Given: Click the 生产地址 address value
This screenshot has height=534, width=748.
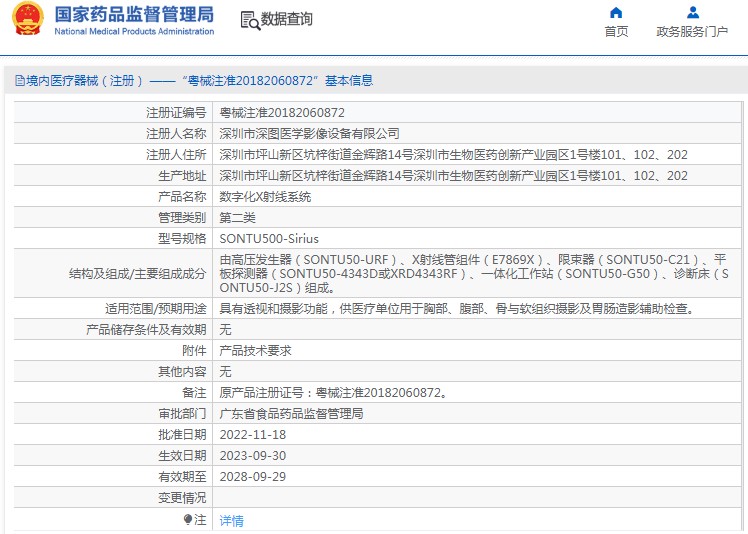Looking at the screenshot, I should coord(453,176).
